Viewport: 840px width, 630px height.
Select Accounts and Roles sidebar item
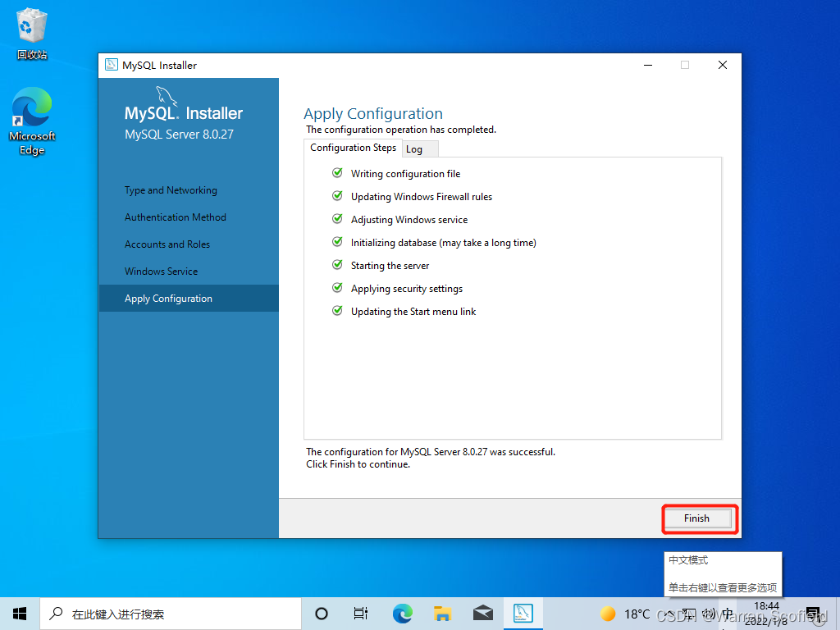(x=167, y=244)
